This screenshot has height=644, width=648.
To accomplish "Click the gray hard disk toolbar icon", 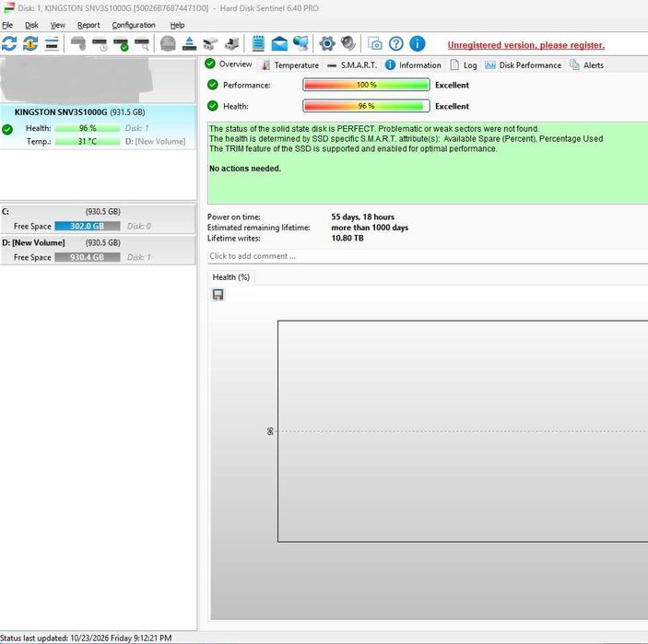I will 78,44.
